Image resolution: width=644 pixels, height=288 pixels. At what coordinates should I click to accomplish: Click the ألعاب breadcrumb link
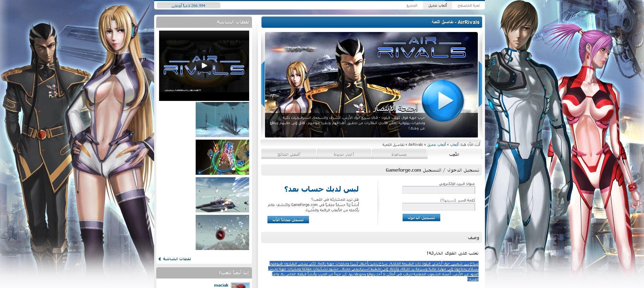[x=454, y=145]
